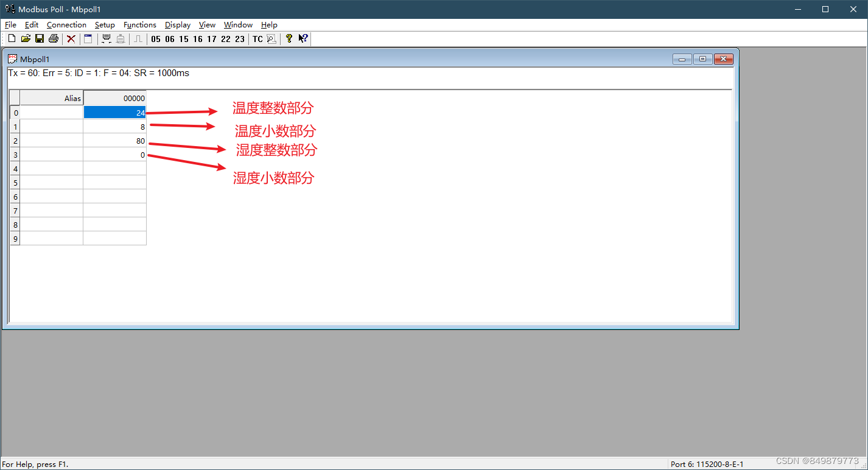Create a new Modbus Poll document

[x=12, y=39]
